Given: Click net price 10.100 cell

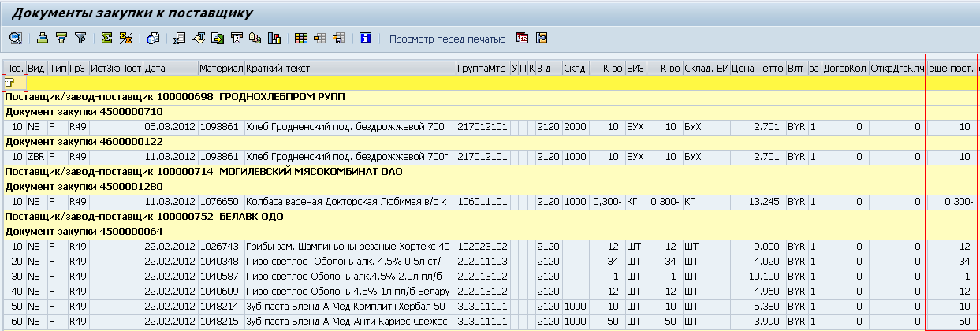Looking at the screenshot, I should 757,277.
